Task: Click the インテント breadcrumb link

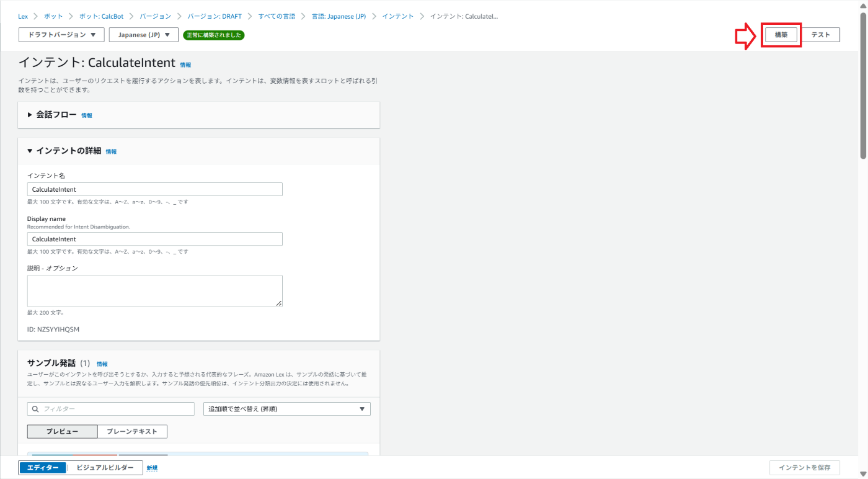Action: coord(398,16)
